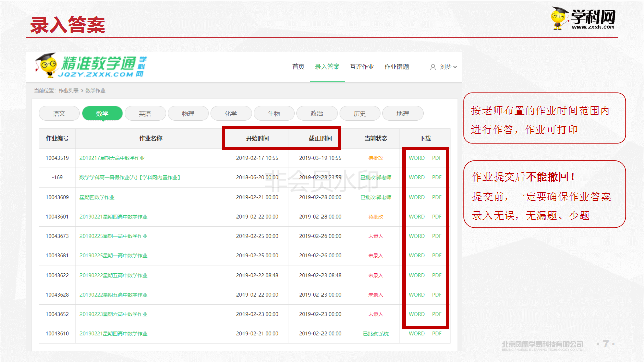Image resolution: width=644 pixels, height=362 pixels.
Task: Select the 英语 subject tab
Action: tap(145, 113)
